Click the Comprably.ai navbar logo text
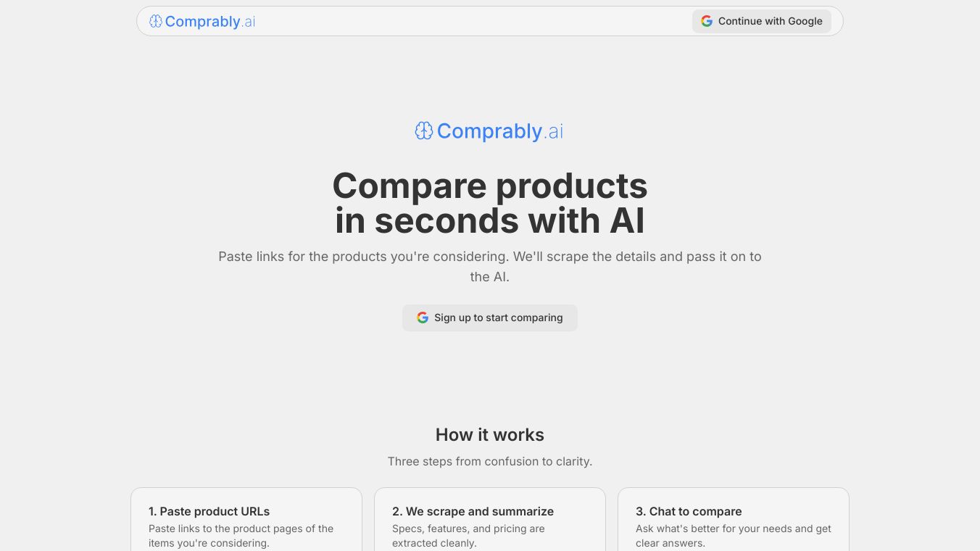 pyautogui.click(x=210, y=22)
